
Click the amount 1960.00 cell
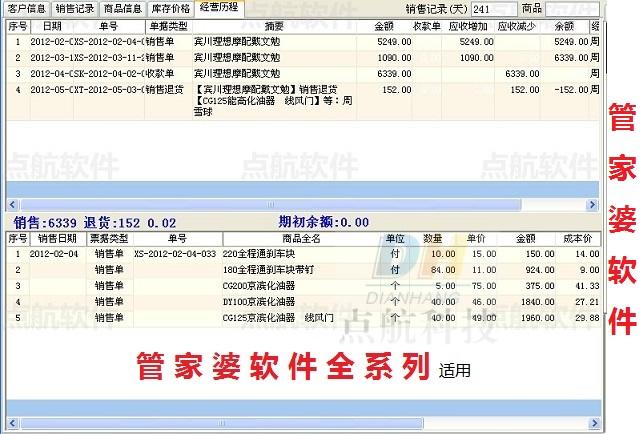point(538,318)
